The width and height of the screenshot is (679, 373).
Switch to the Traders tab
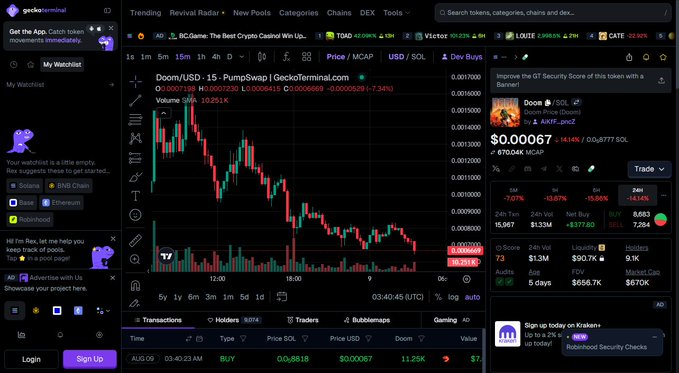tap(303, 320)
